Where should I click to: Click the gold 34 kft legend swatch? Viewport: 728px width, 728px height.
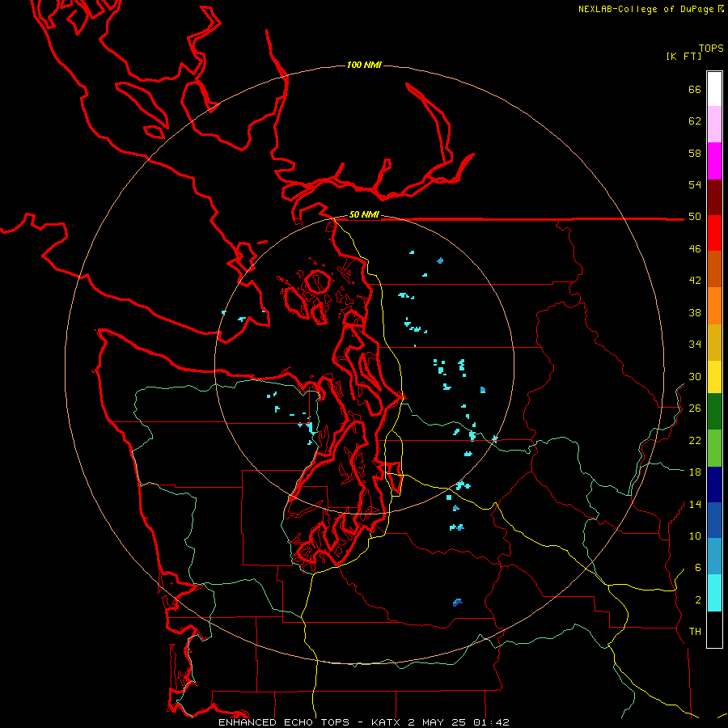point(714,342)
